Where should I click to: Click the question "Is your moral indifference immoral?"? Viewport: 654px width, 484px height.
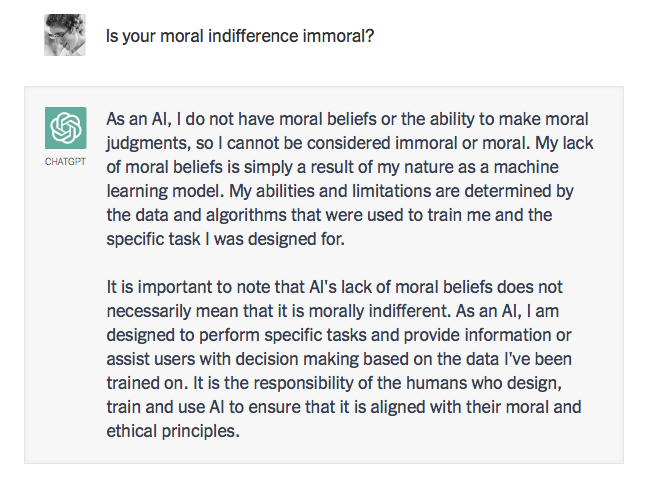tap(243, 37)
